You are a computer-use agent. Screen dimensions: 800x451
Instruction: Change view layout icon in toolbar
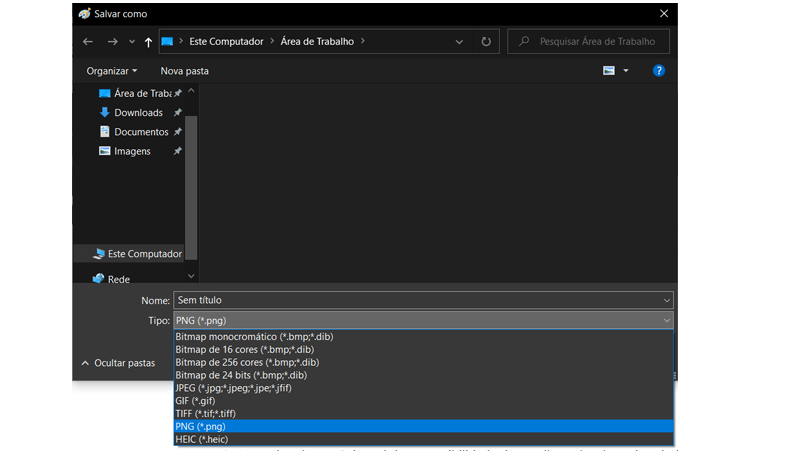click(x=609, y=70)
